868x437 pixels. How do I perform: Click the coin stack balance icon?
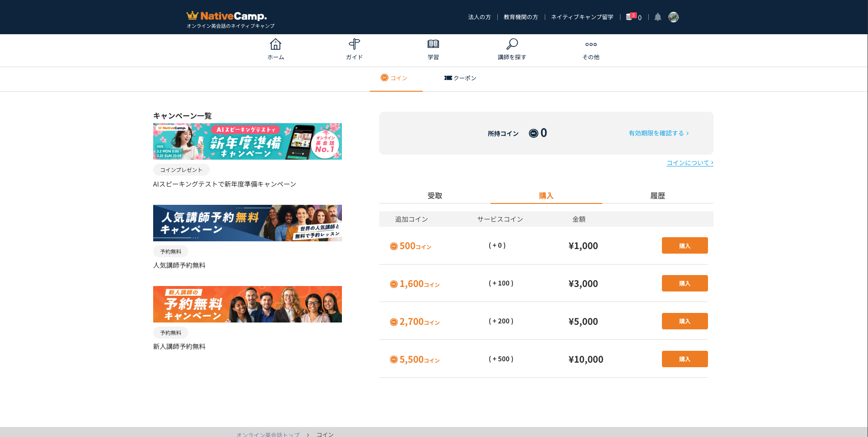630,17
